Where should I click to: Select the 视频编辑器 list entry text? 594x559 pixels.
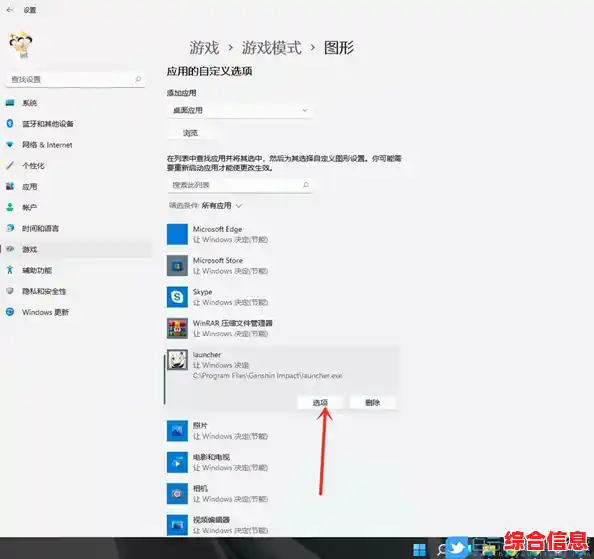point(211,520)
